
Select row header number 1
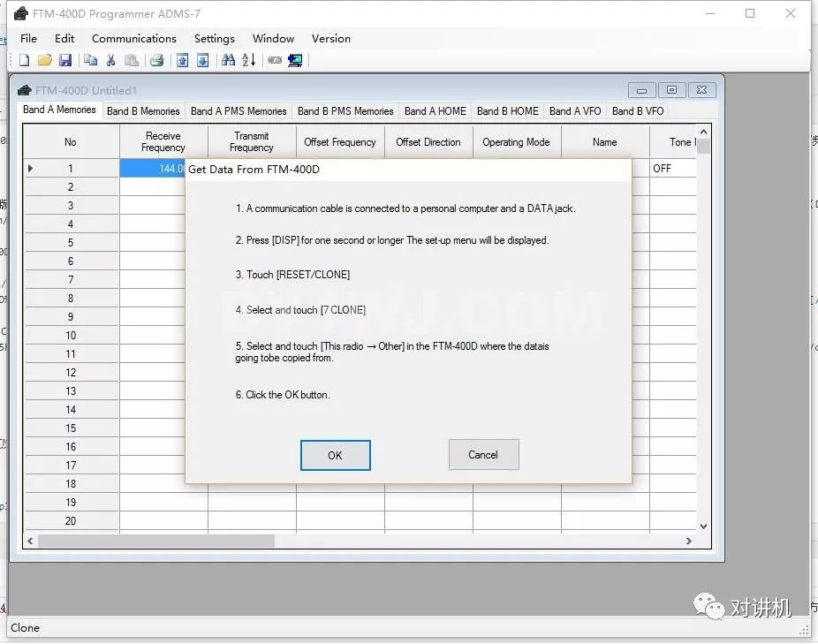(x=71, y=168)
